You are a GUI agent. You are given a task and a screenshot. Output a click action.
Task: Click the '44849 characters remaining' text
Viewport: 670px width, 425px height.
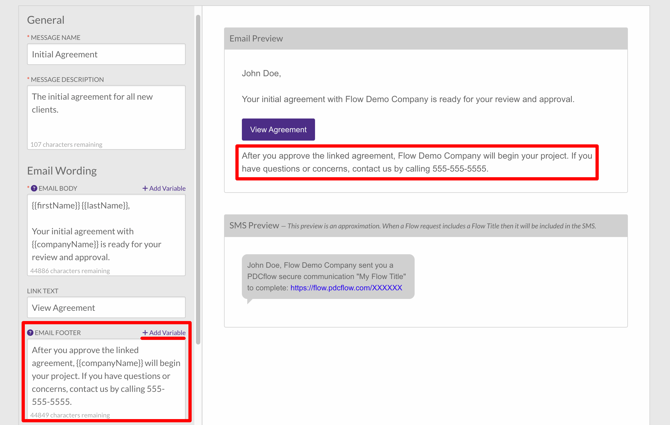coord(70,415)
